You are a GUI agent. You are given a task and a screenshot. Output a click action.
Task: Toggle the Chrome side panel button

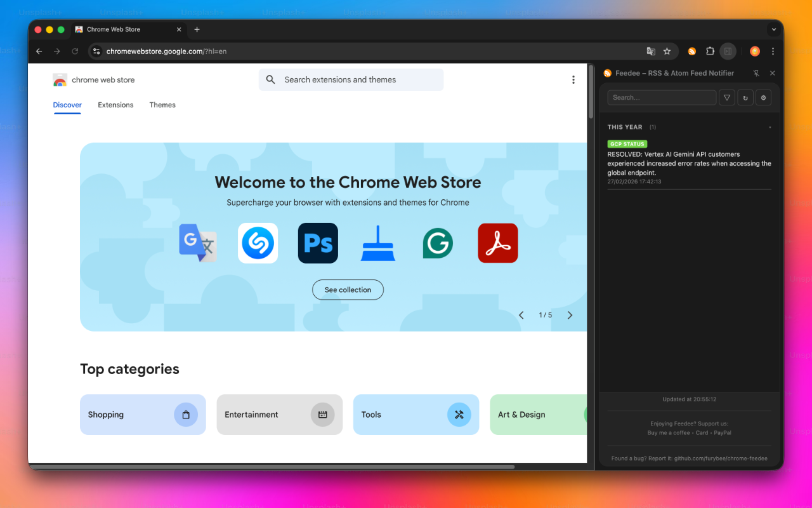728,51
